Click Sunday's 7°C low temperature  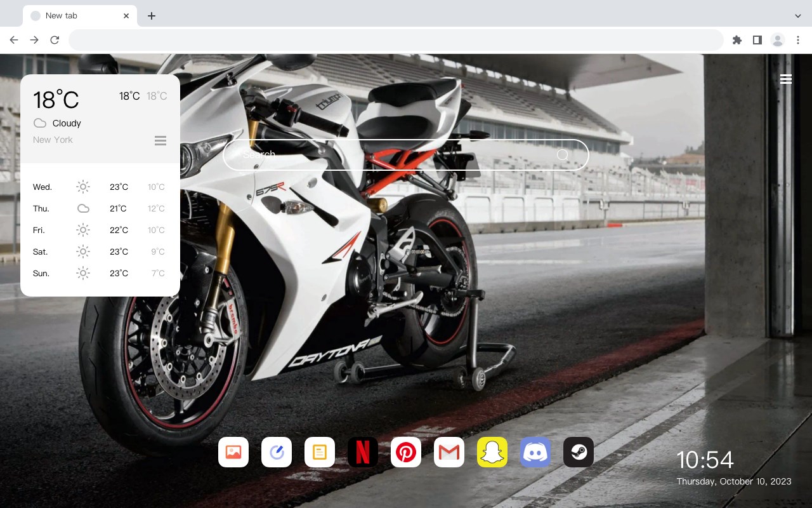click(158, 274)
